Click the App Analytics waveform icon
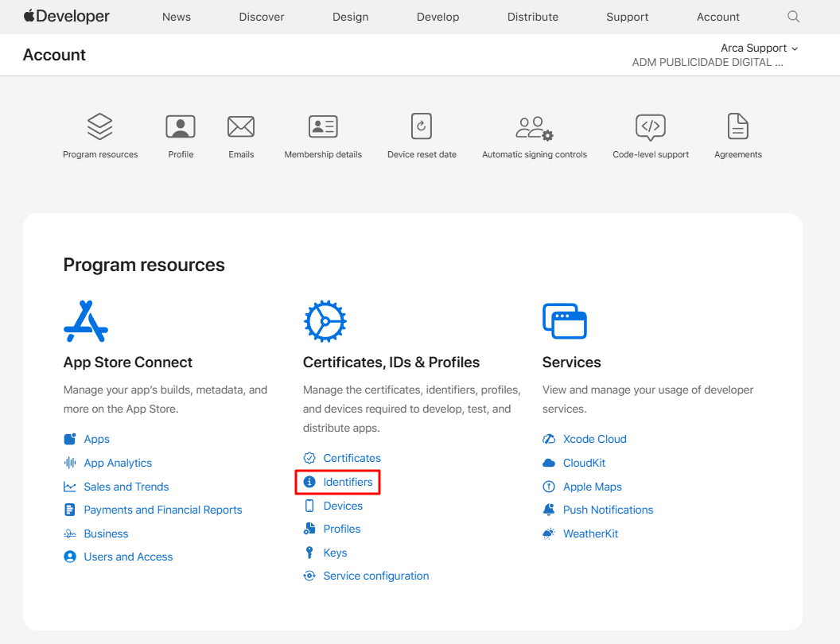The width and height of the screenshot is (840, 644). tap(70, 463)
